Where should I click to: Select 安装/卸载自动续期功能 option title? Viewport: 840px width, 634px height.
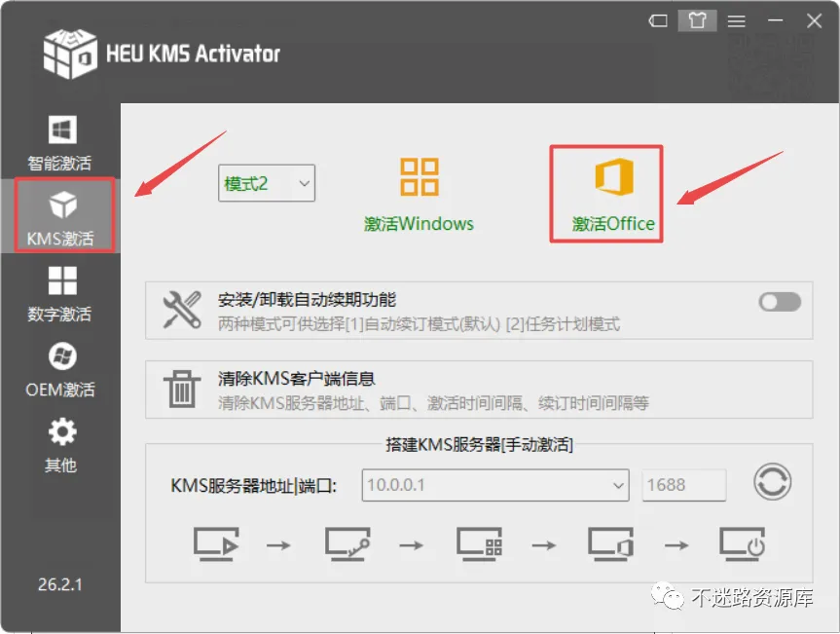[x=307, y=299]
